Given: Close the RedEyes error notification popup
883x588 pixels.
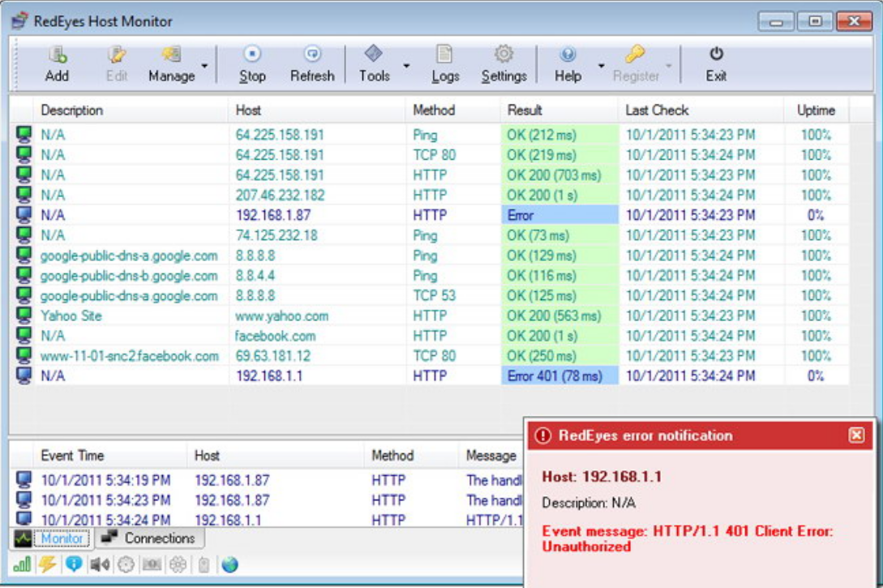Looking at the screenshot, I should [856, 436].
